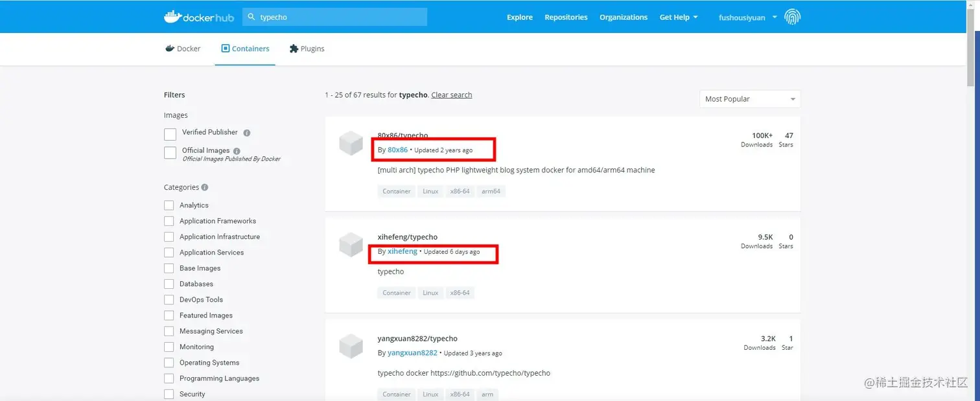Open the xihefeng/typecho repository title
Image resolution: width=980 pixels, height=401 pixels.
tap(408, 237)
